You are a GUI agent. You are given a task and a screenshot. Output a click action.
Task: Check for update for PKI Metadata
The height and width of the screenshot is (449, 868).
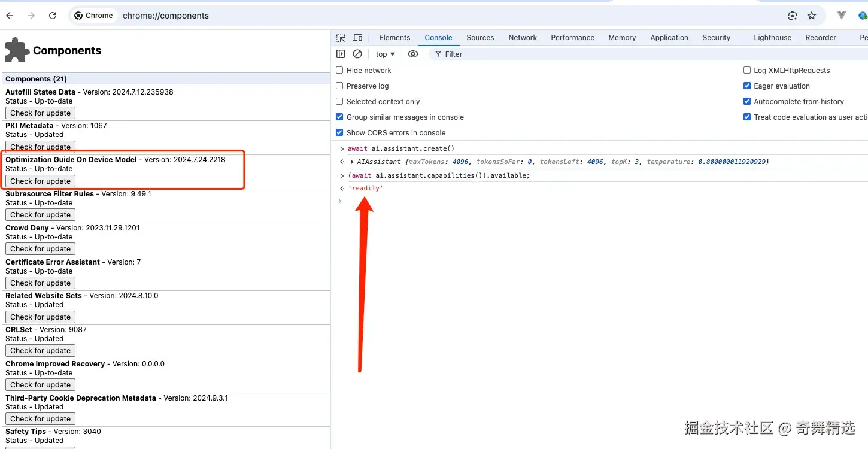point(40,147)
